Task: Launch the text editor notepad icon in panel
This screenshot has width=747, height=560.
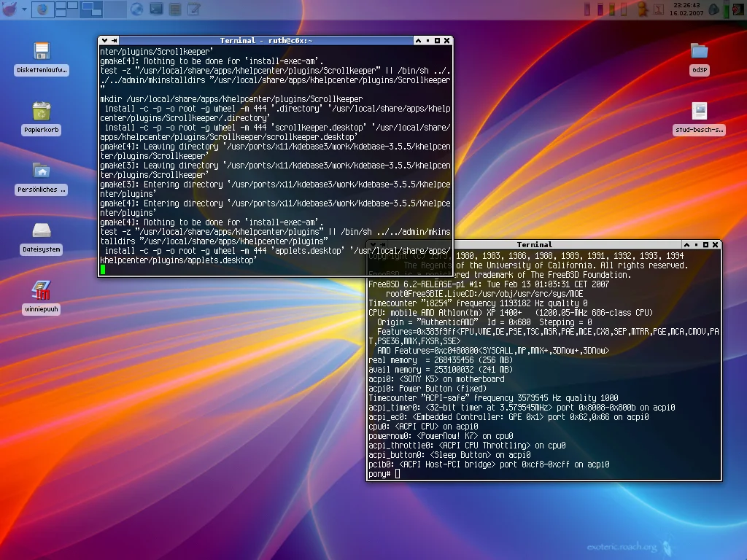Action: (x=193, y=9)
